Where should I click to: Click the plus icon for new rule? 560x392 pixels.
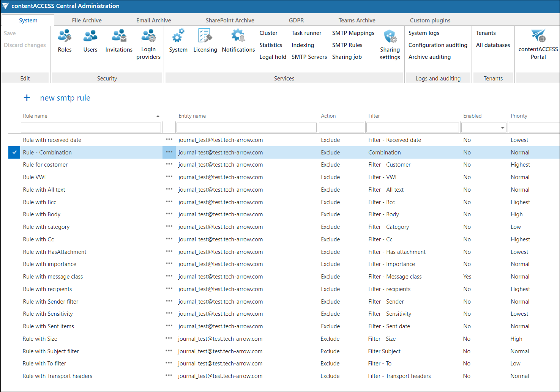pyautogui.click(x=27, y=98)
